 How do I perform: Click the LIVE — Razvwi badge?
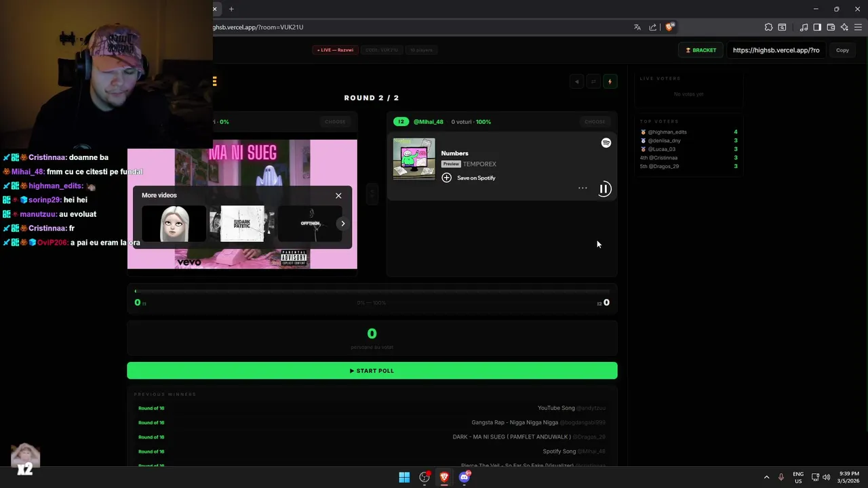tap(336, 50)
